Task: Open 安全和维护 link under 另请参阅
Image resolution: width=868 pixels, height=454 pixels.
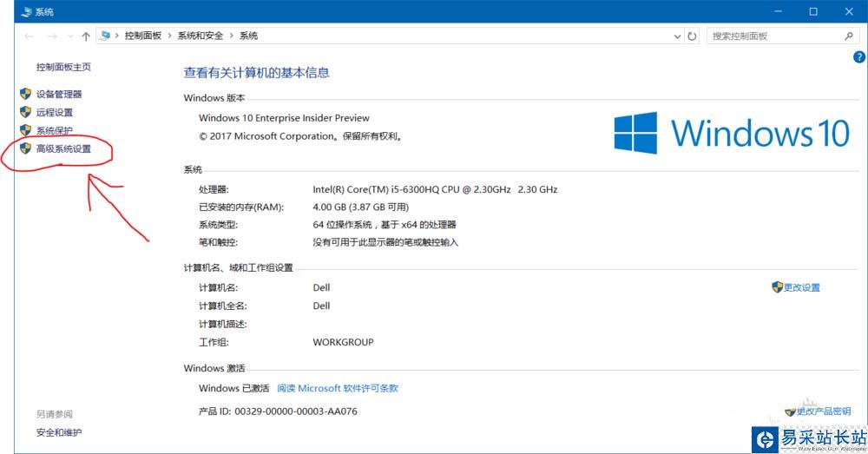Action: 59,432
